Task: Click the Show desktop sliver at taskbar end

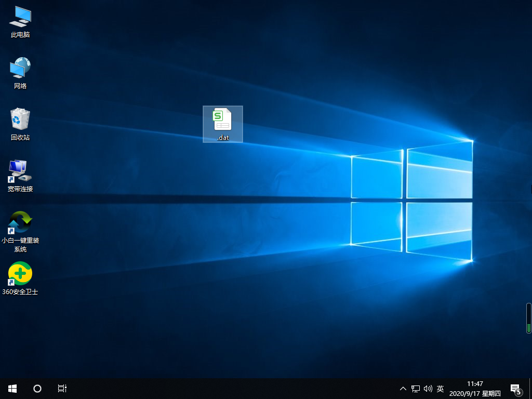Action: (x=530, y=389)
